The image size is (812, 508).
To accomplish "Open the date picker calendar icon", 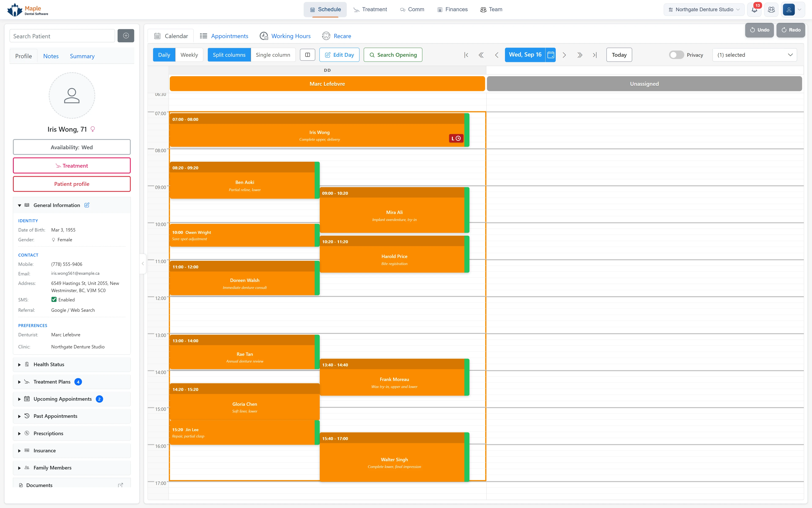I will tap(551, 55).
